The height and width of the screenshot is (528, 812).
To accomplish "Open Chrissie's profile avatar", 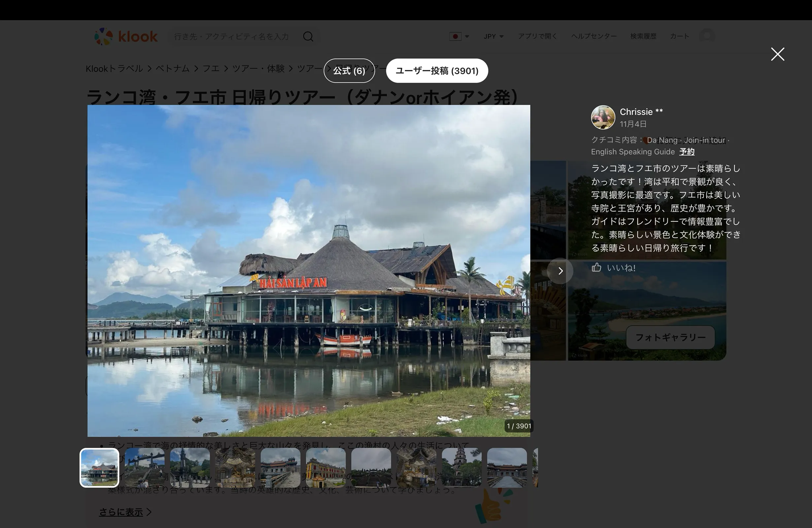I will pyautogui.click(x=603, y=117).
